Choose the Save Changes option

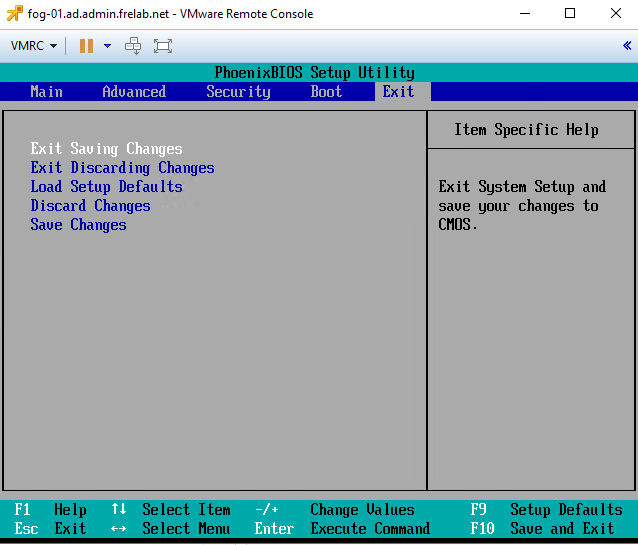(78, 225)
